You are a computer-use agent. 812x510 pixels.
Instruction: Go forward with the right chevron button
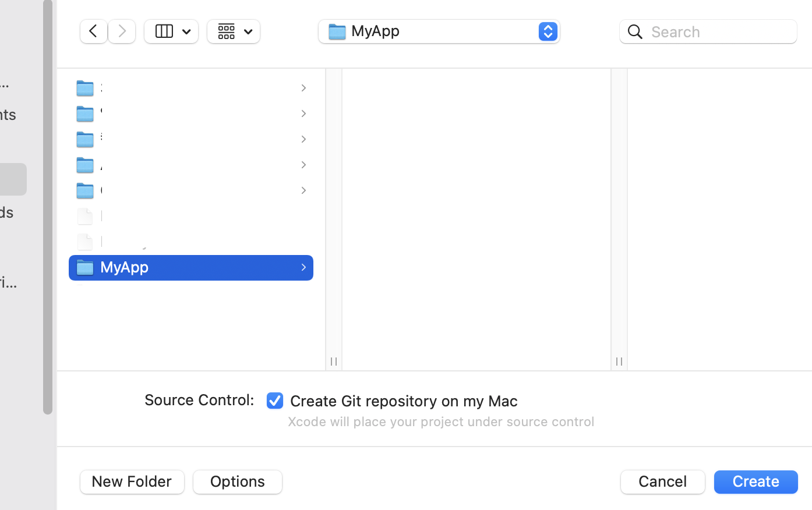[122, 31]
